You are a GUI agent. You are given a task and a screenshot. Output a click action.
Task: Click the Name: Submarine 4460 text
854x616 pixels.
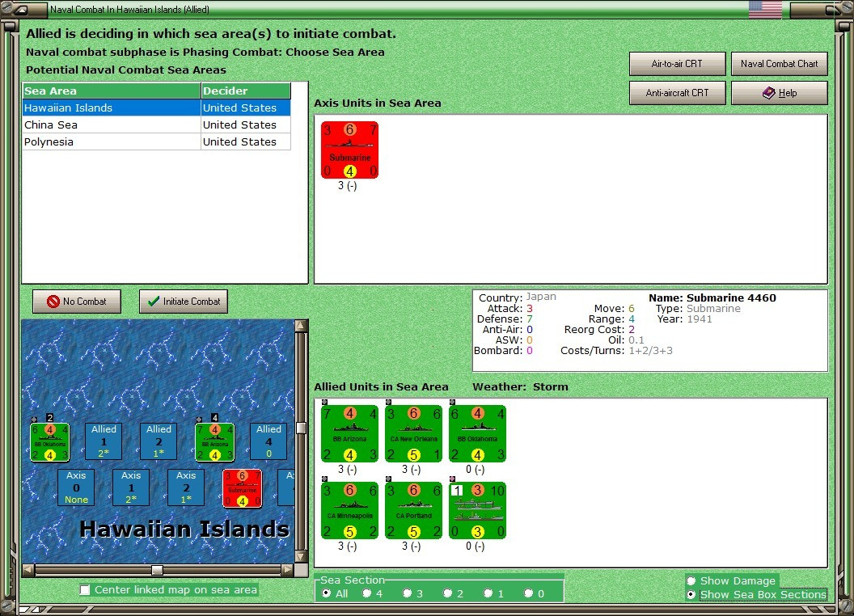[712, 298]
